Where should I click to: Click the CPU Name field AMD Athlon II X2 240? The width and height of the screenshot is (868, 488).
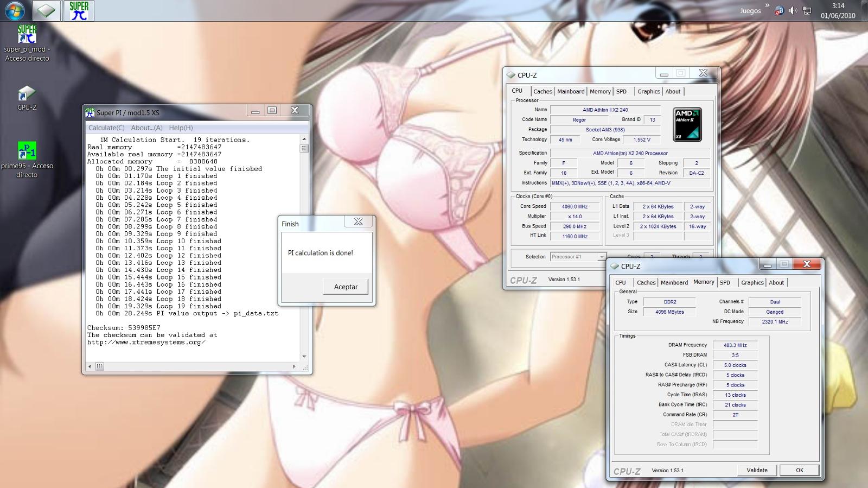click(x=605, y=110)
